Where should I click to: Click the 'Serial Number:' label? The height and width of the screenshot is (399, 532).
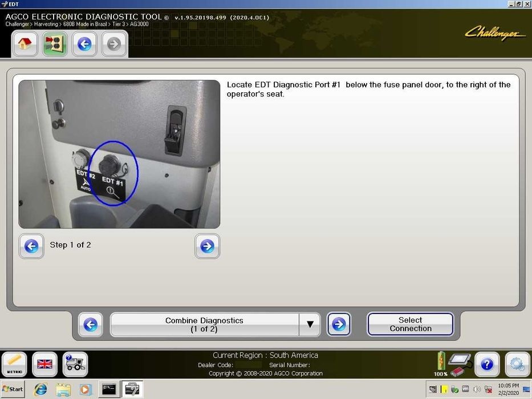click(x=290, y=365)
